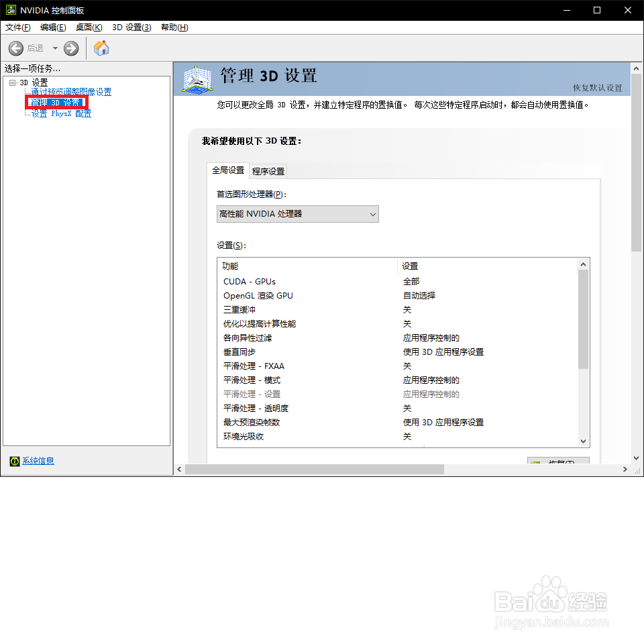The width and height of the screenshot is (644, 644).
Task: Select 通过预览调整图像设置 in the tree
Action: point(72,92)
